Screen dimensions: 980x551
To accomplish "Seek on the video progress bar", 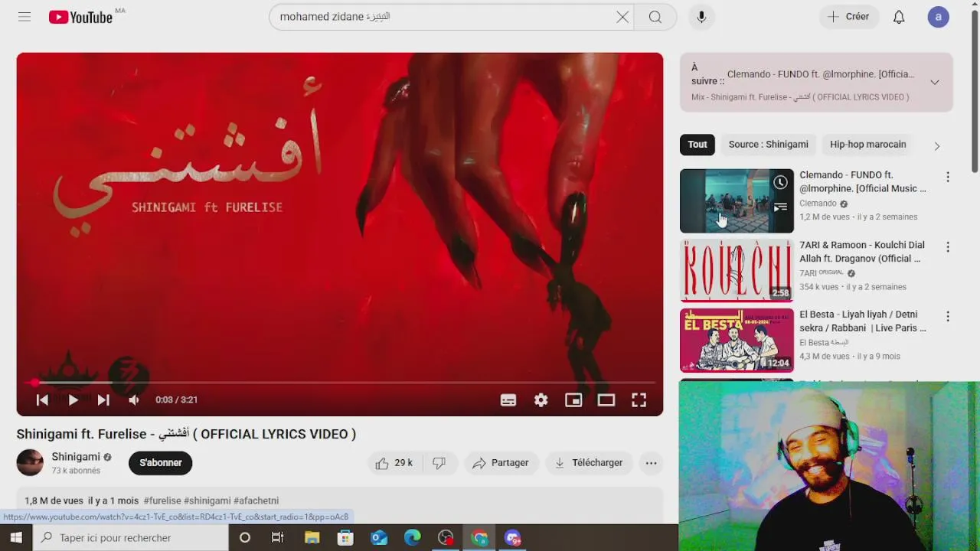I will coord(340,382).
